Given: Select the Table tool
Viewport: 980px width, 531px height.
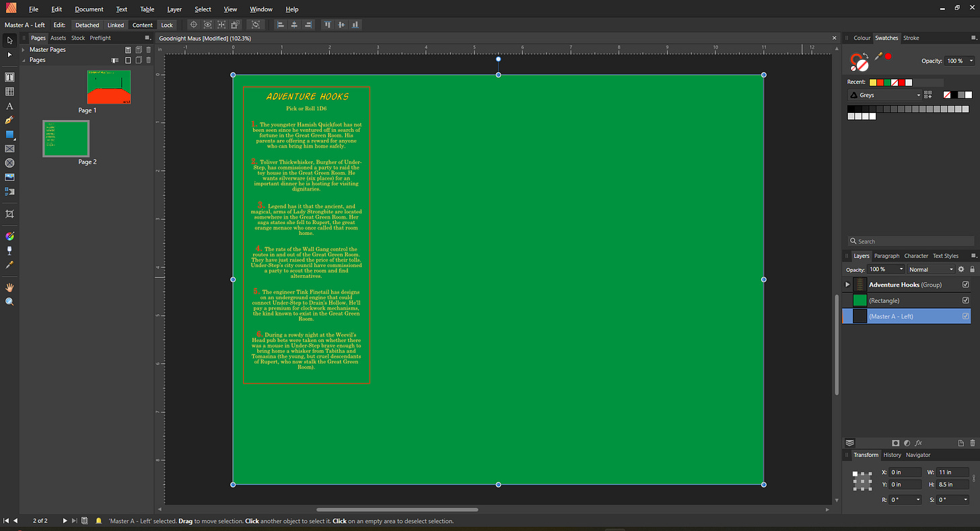Looking at the screenshot, I should point(9,92).
